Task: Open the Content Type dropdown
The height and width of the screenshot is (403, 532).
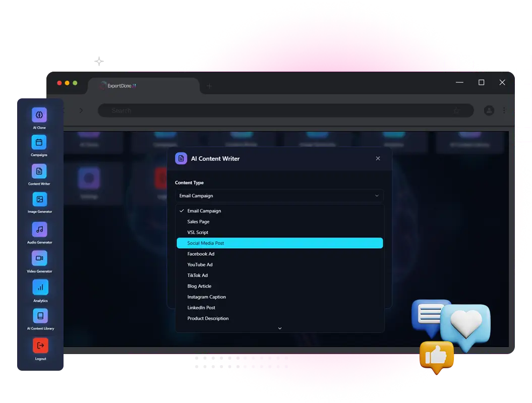Action: (x=279, y=196)
